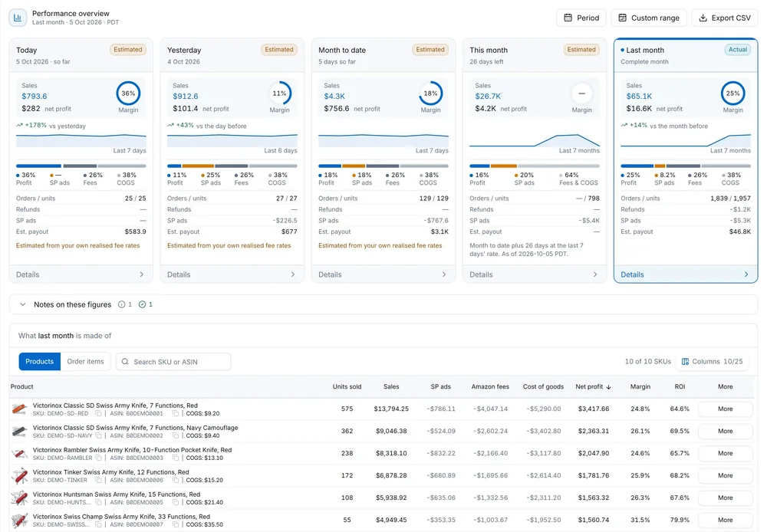Click the checkmark icon in Notes on these figures
Image resolution: width=767 pixels, height=532 pixels.
(142, 304)
